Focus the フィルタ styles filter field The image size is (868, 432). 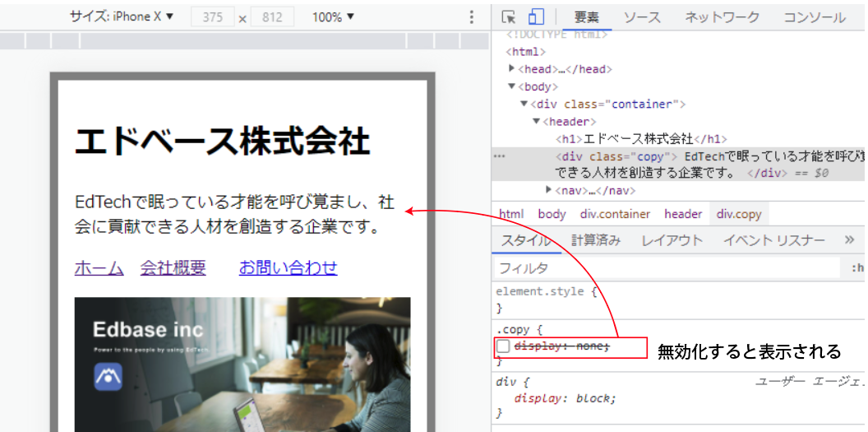coord(667,268)
